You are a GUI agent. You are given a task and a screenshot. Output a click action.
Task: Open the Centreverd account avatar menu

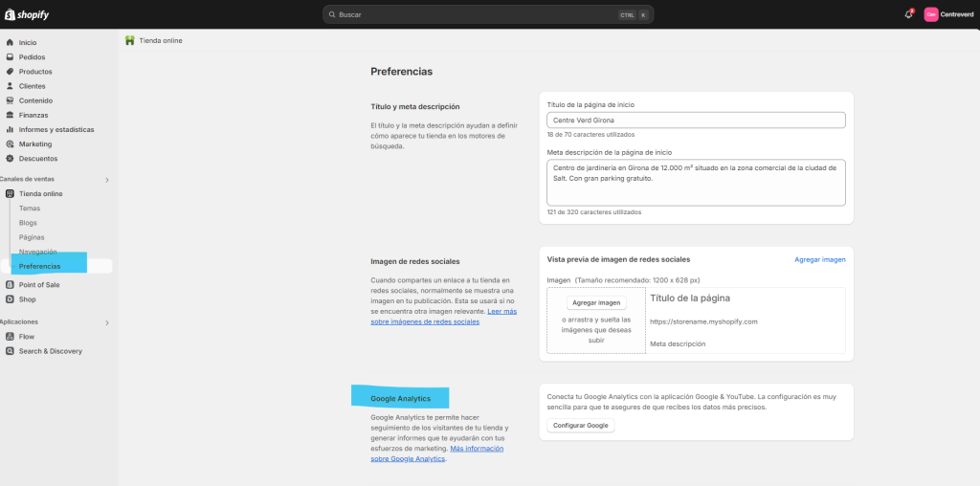click(x=930, y=14)
